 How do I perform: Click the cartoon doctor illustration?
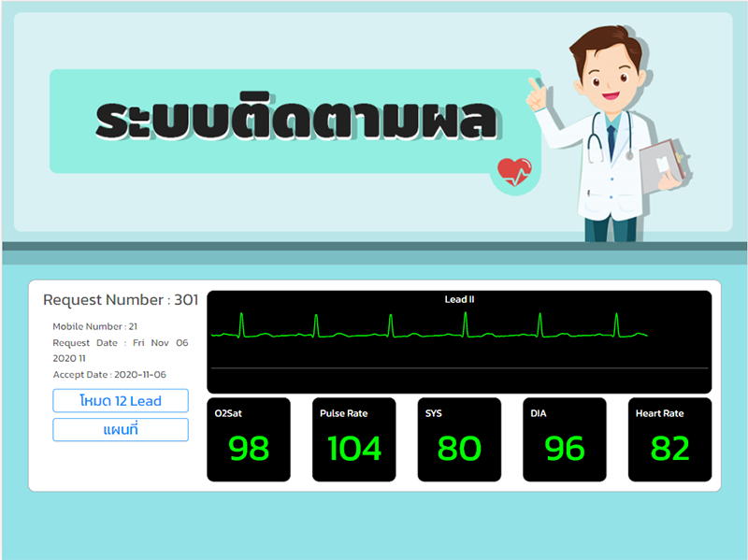coord(610,134)
